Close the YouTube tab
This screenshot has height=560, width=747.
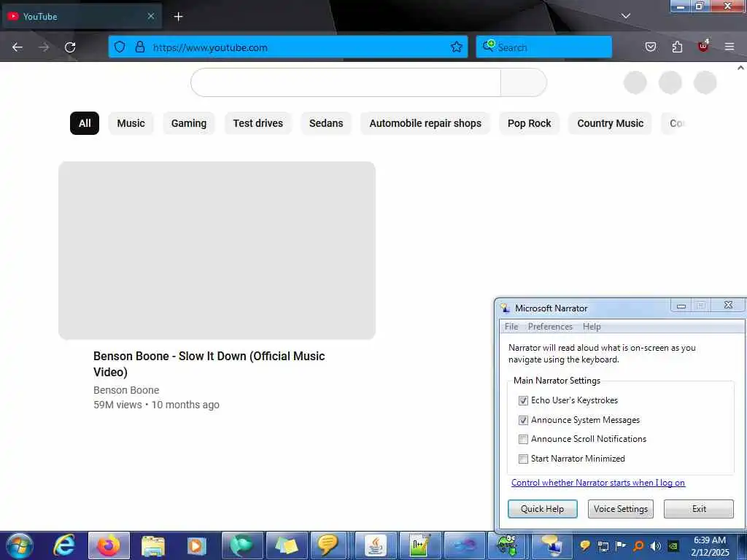pyautogui.click(x=151, y=16)
